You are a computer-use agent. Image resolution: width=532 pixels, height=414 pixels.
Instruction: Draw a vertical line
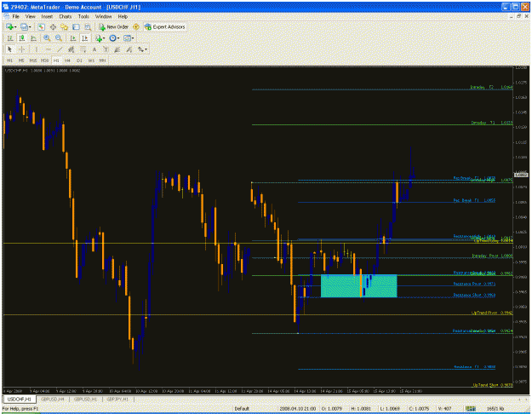click(37, 49)
